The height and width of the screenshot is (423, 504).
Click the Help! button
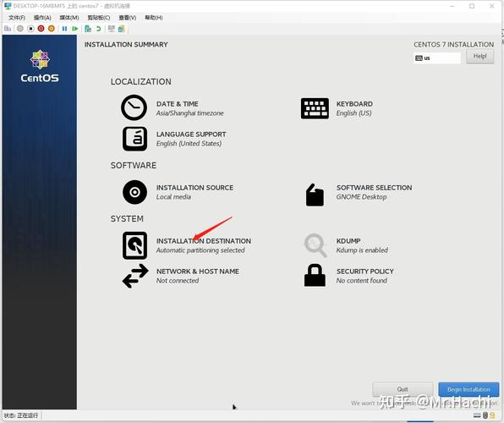(479, 57)
